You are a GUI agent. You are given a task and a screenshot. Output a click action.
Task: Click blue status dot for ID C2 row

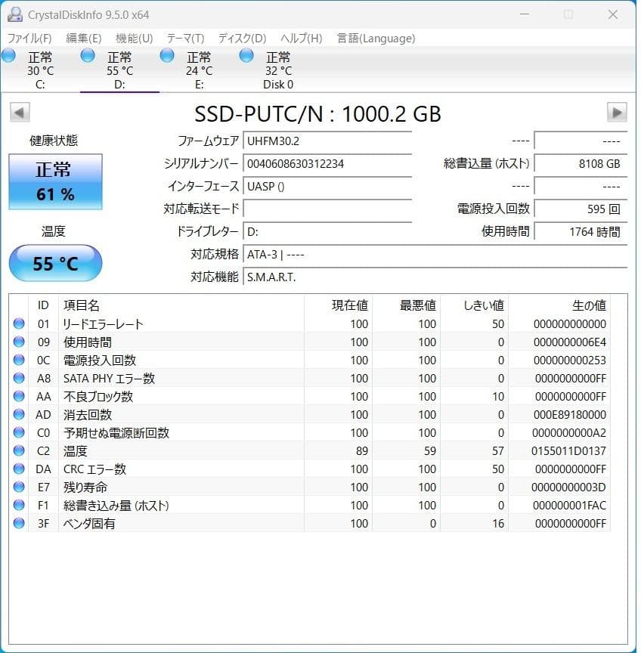(19, 450)
